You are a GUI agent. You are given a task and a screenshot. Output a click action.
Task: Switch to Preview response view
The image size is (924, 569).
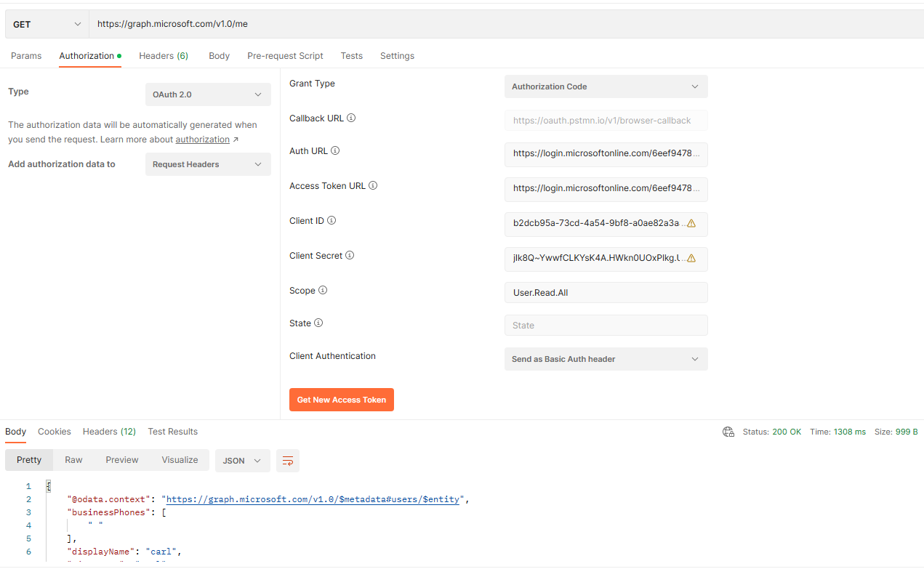tap(122, 460)
